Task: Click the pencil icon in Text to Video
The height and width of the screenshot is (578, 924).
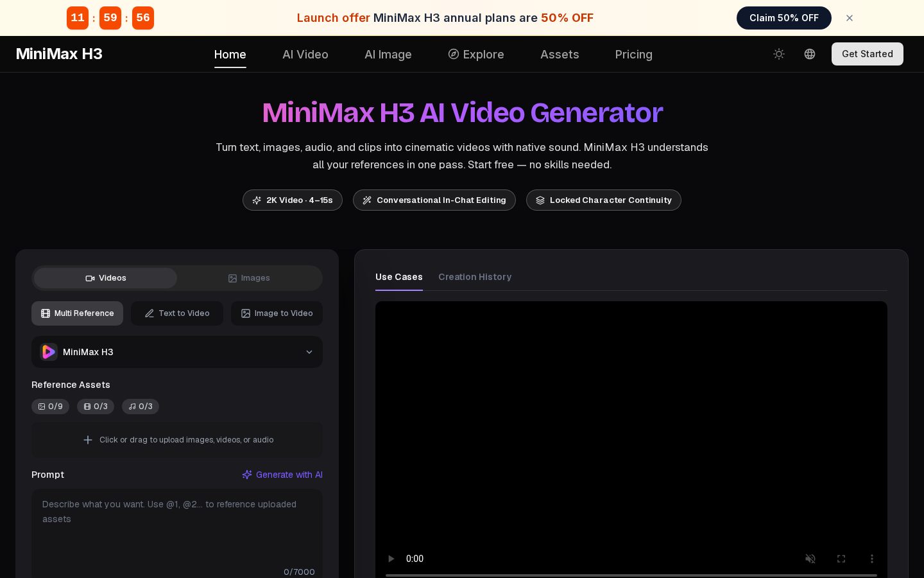Action: click(x=150, y=313)
